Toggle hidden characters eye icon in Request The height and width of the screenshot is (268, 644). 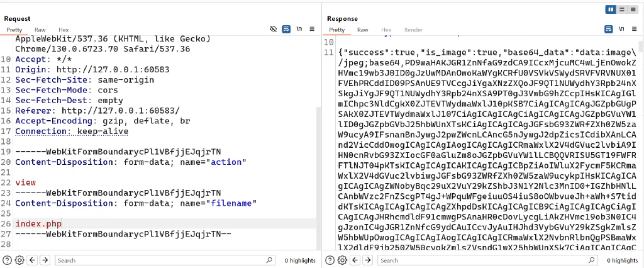pos(273,29)
